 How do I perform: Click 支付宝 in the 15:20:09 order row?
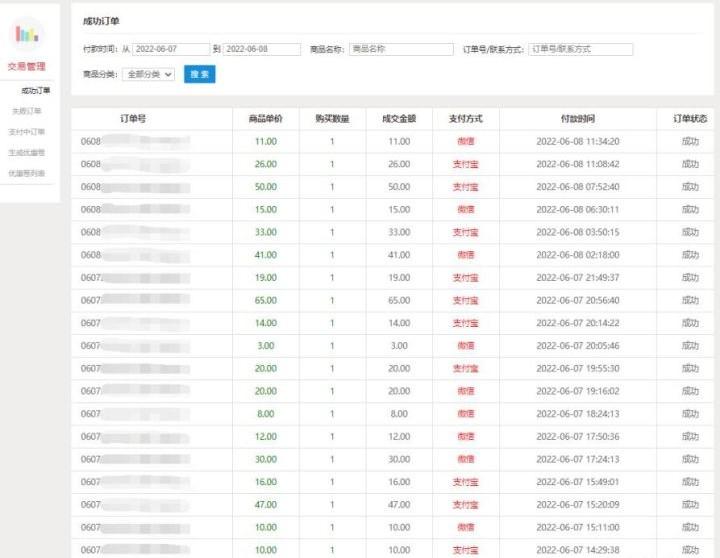click(x=466, y=505)
